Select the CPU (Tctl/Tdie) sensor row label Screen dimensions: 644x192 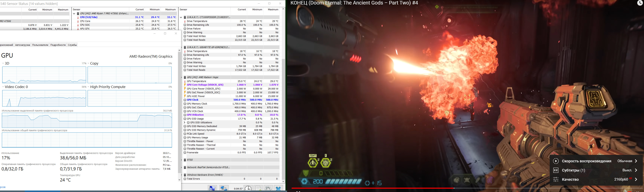click(x=89, y=17)
